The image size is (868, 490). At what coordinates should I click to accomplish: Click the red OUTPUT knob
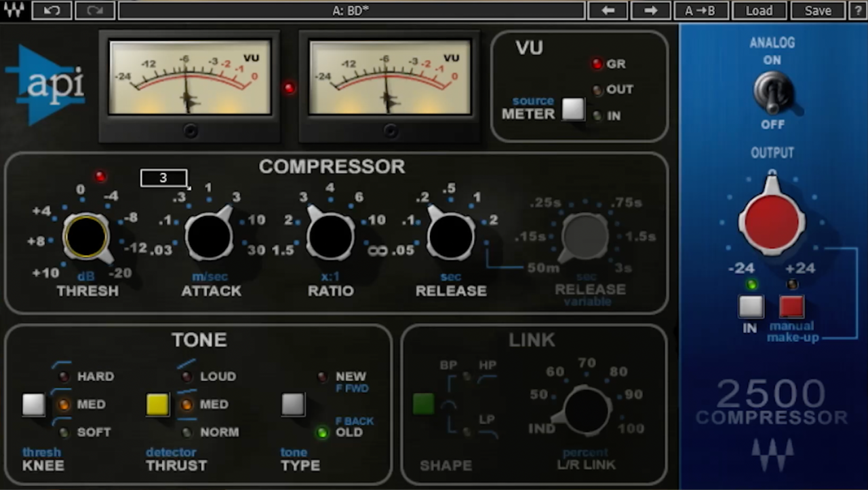pos(772,221)
